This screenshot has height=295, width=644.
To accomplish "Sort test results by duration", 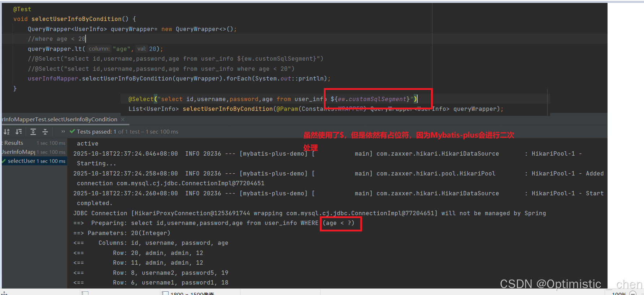I will [19, 132].
